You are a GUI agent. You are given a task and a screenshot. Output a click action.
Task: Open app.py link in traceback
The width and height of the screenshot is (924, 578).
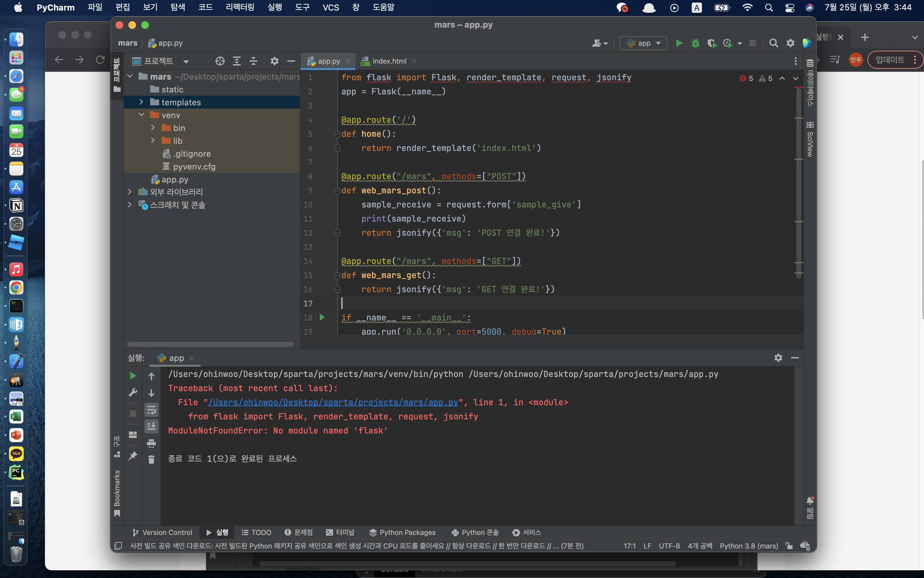[333, 402]
